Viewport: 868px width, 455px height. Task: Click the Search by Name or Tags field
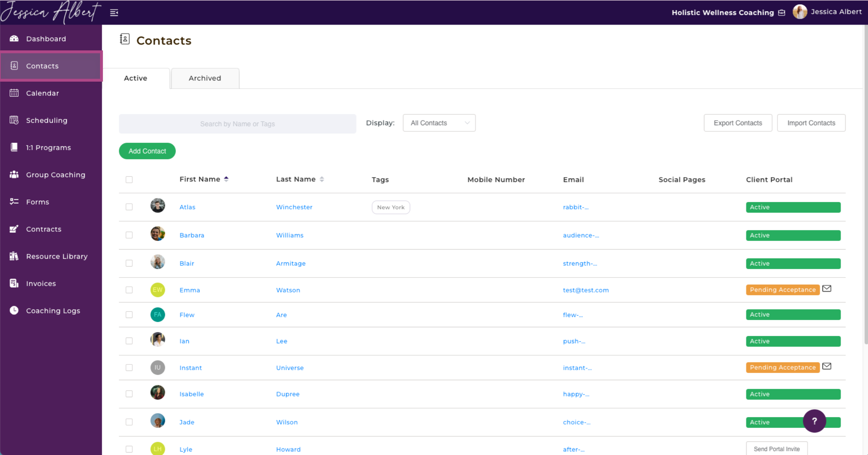coord(237,124)
